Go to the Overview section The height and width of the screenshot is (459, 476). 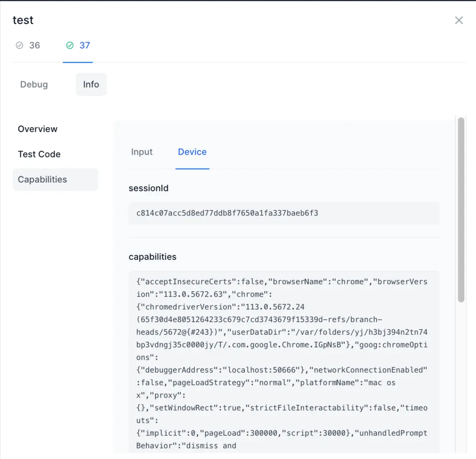pyautogui.click(x=37, y=129)
